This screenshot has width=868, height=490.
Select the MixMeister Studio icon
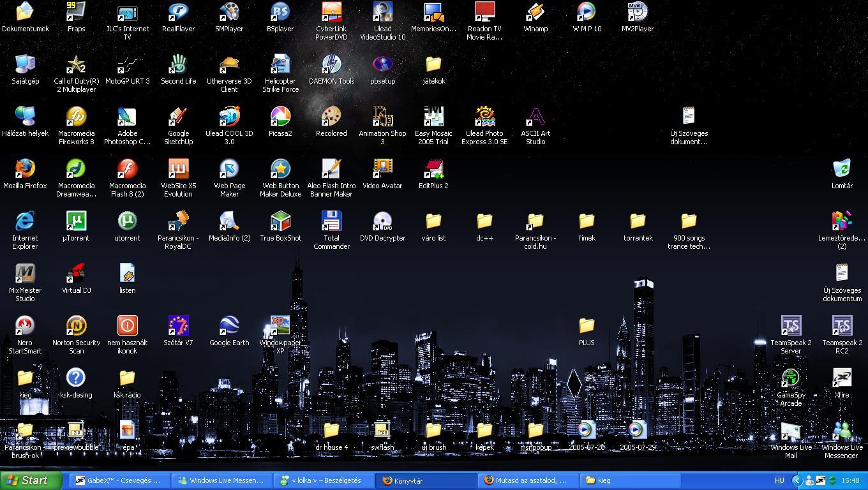[x=25, y=283]
